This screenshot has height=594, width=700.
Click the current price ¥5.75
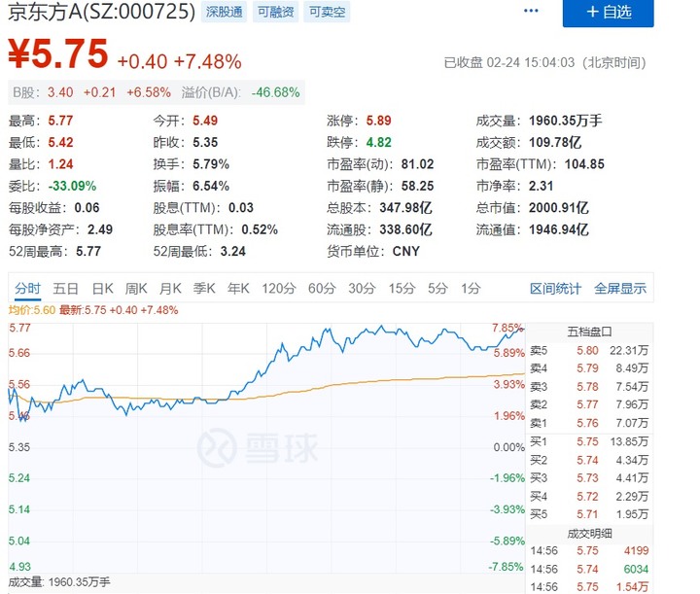58,53
